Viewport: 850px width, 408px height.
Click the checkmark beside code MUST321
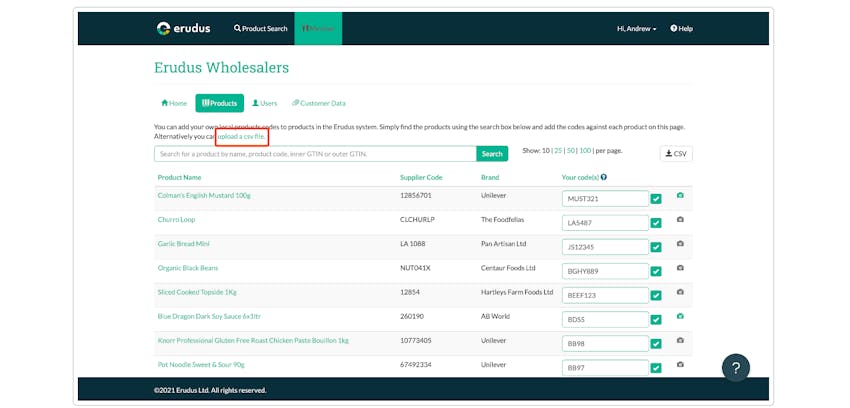[656, 199]
